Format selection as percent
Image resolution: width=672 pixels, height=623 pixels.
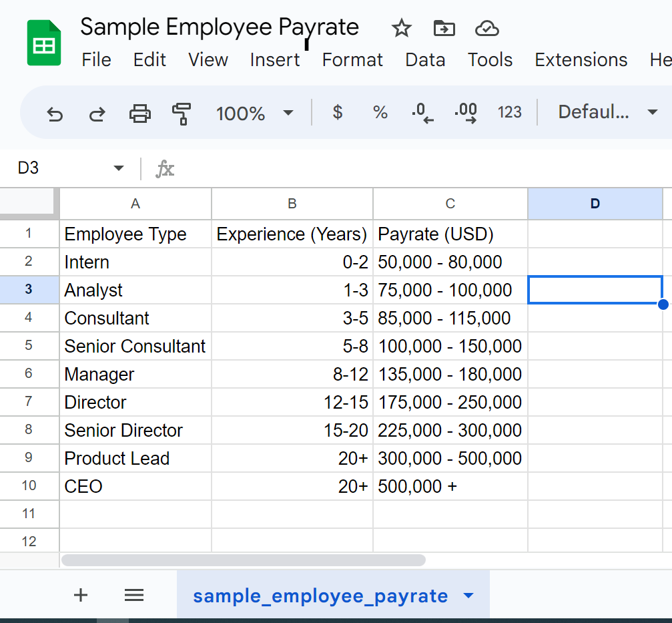(380, 112)
